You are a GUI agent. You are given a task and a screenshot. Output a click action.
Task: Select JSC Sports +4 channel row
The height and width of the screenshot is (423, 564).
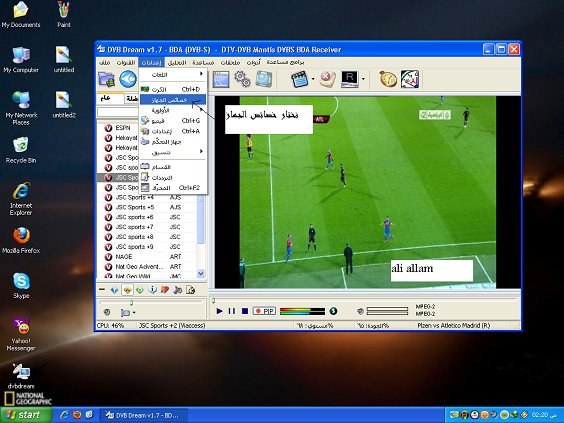[147, 197]
